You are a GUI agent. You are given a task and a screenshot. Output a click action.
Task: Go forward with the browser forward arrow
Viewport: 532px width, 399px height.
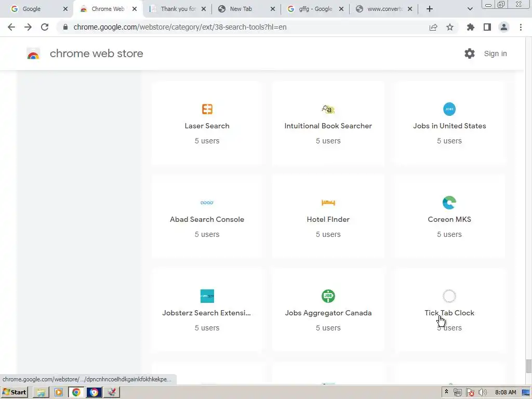pyautogui.click(x=28, y=27)
